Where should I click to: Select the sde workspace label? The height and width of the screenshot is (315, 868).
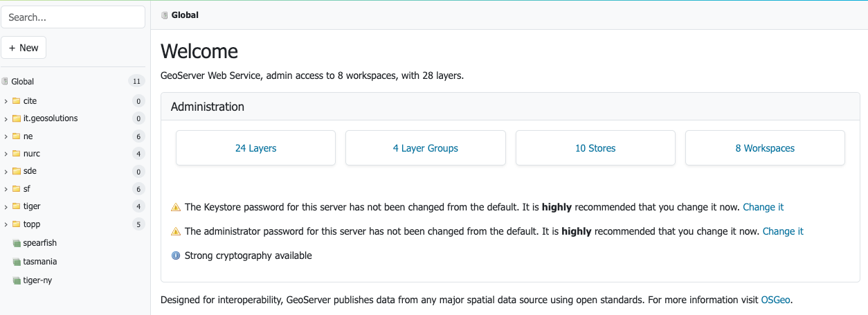click(30, 171)
